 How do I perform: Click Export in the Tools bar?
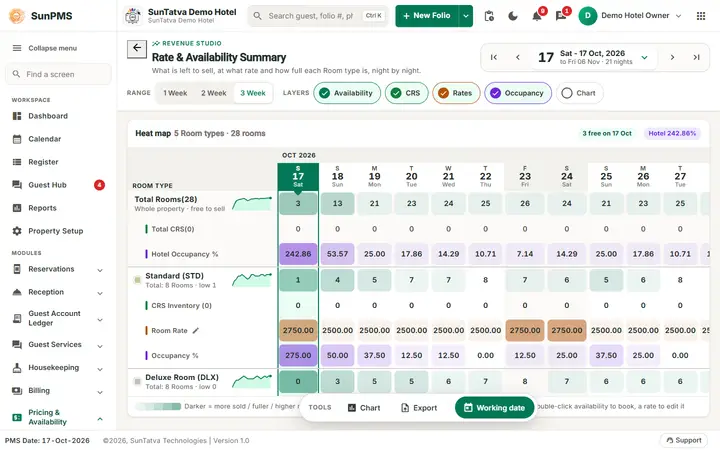coord(419,408)
